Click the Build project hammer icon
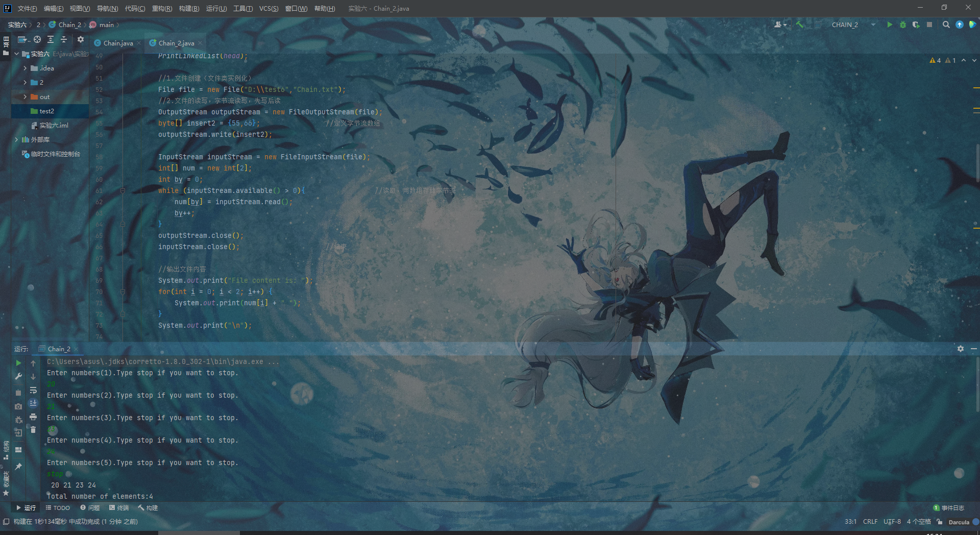 800,25
